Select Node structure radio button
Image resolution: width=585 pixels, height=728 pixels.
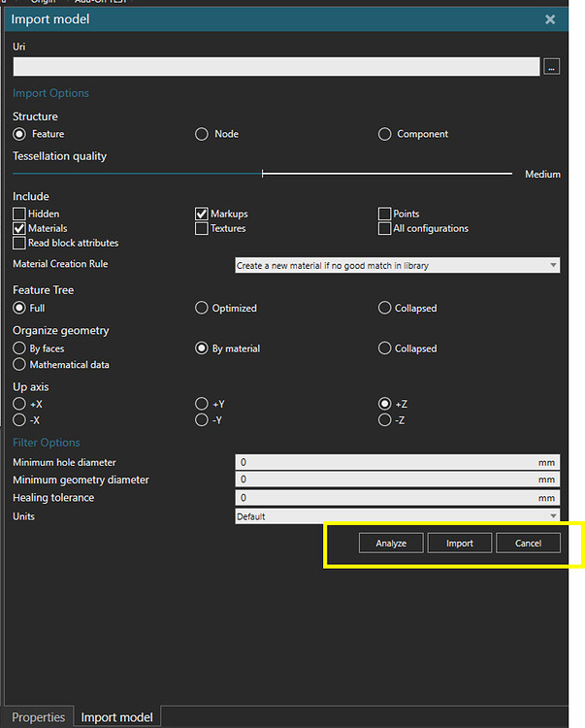point(202,134)
